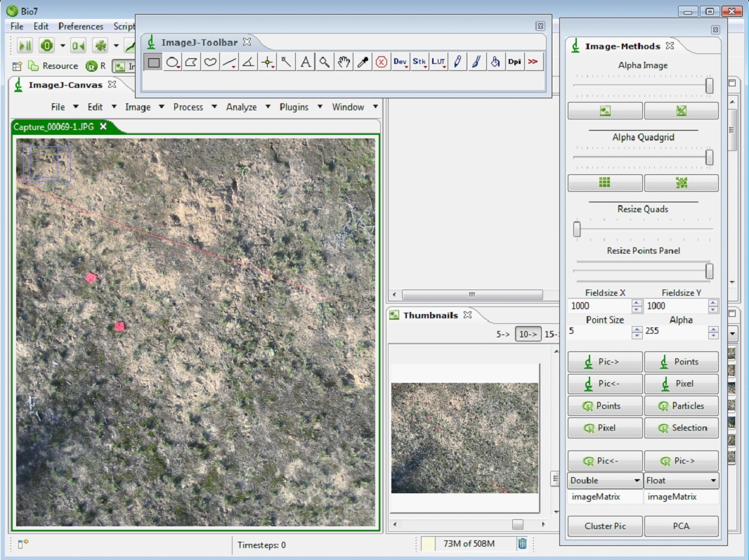Select the Freehand selection tool
The height and width of the screenshot is (560, 749).
pos(210,62)
